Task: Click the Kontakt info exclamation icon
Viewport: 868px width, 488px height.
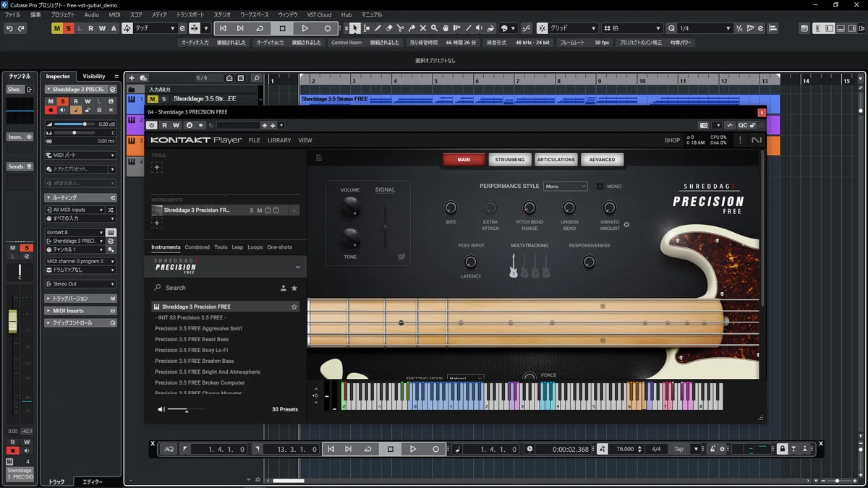Action: pos(740,140)
